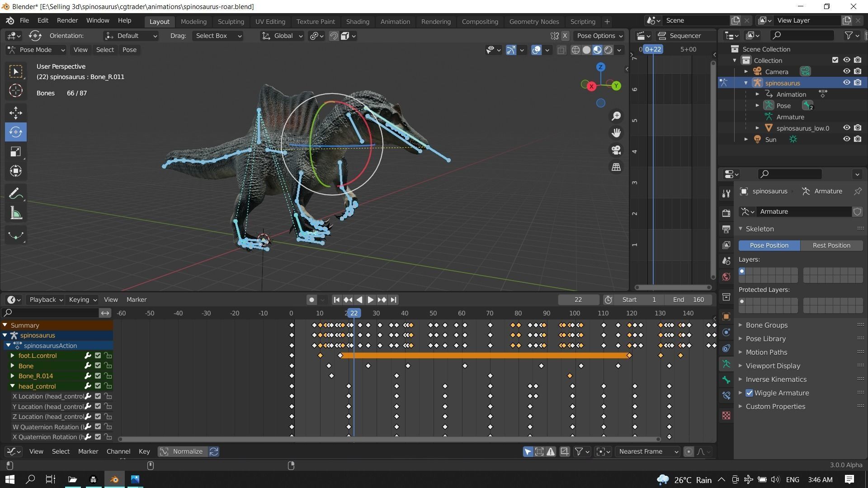
Task: Open the Bone Constraints properties tab
Action: click(726, 396)
